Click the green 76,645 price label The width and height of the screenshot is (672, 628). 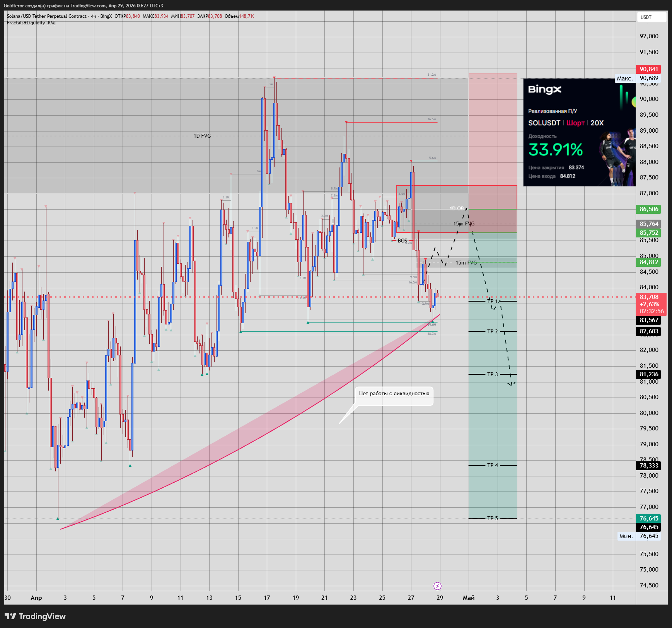[x=648, y=519]
